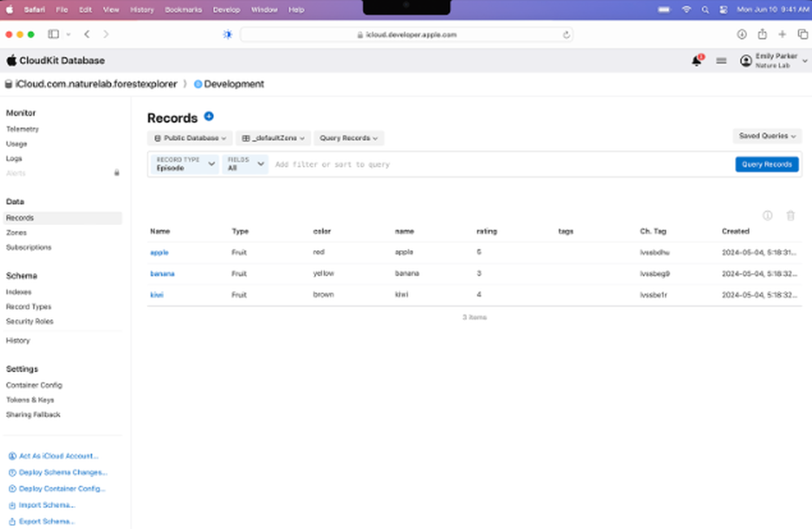812x529 pixels.
Task: Click Deploy Schema Changes link
Action: click(x=58, y=473)
